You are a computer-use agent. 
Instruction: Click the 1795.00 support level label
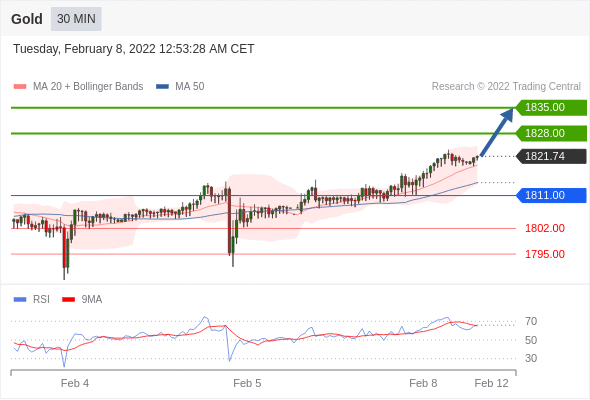coord(545,254)
